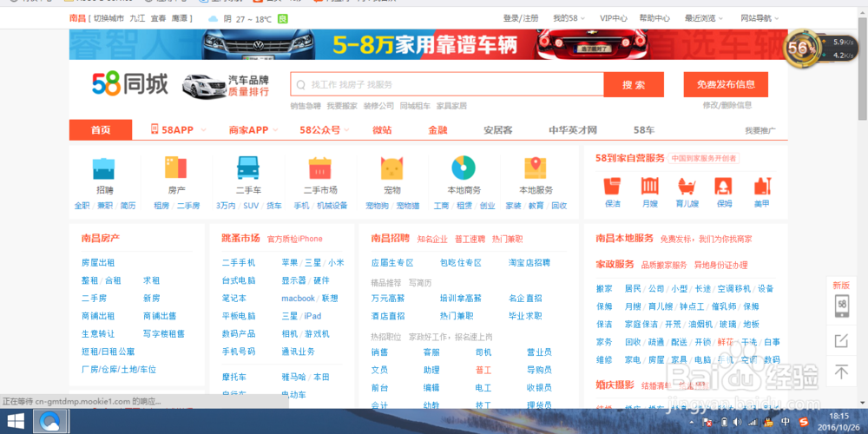Viewport: 868px width, 434px height.
Task: Click the 修改/删除信息 link
Action: (x=727, y=105)
